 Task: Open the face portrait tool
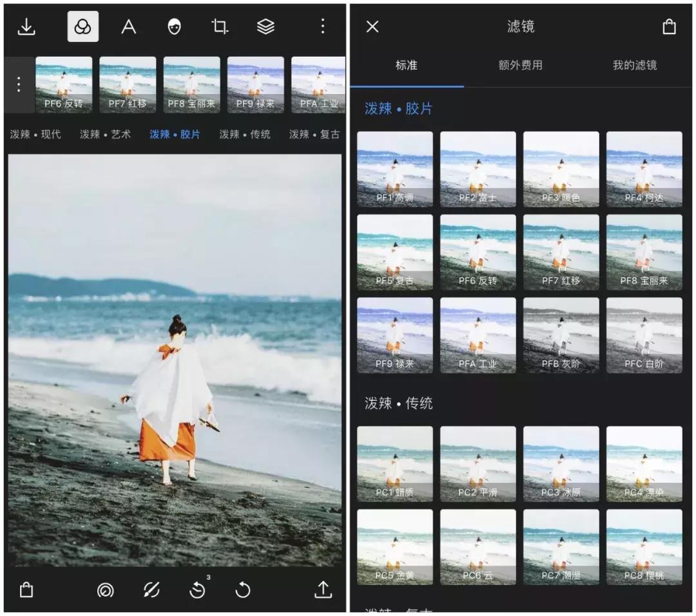(175, 26)
